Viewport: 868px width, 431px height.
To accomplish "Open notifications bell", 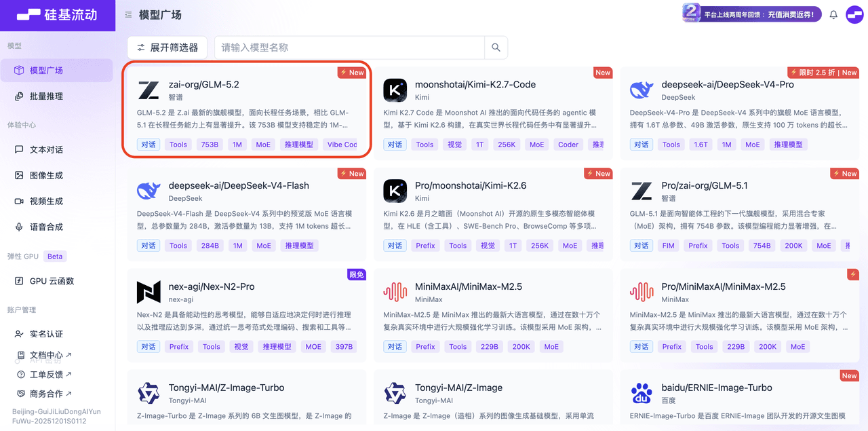I will (833, 15).
